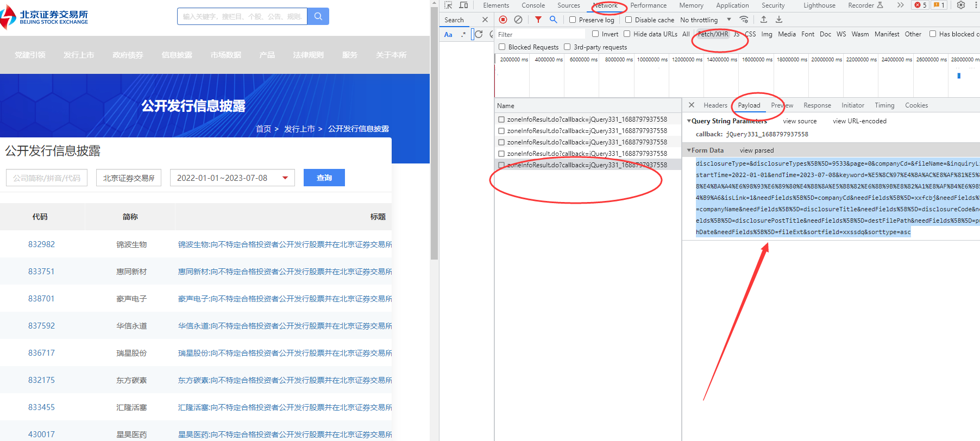Open the Timing tab

(x=884, y=105)
